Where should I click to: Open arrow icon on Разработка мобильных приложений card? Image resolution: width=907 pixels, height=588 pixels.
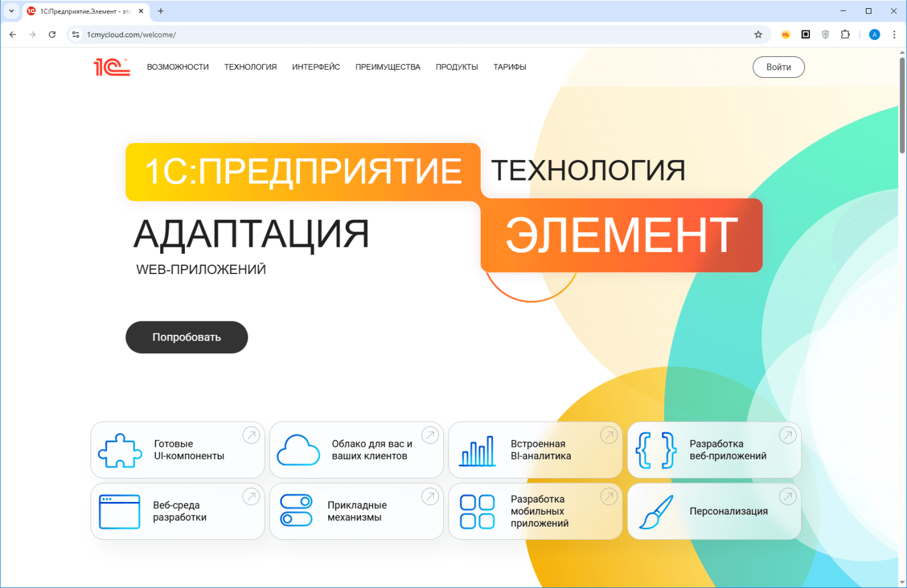(609, 497)
